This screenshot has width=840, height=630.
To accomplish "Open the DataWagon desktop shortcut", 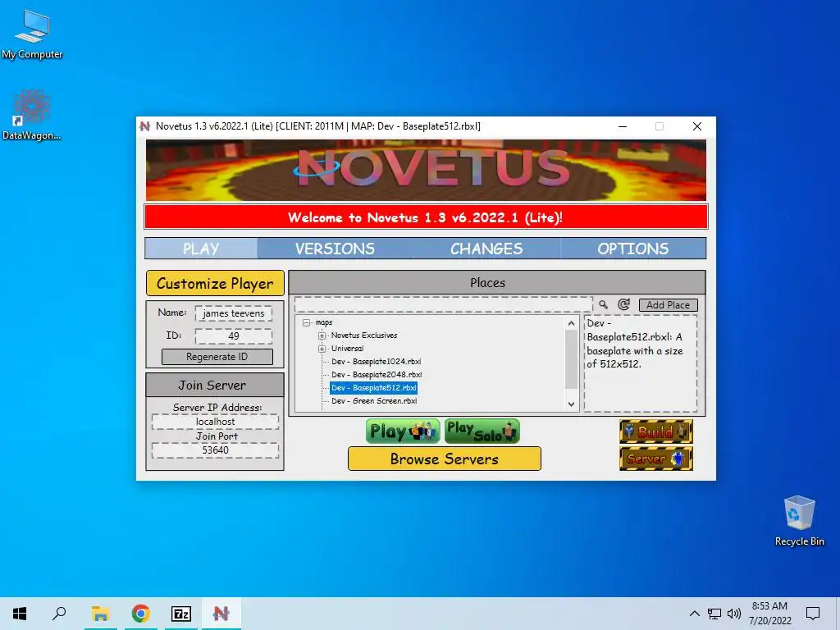I will [31, 115].
